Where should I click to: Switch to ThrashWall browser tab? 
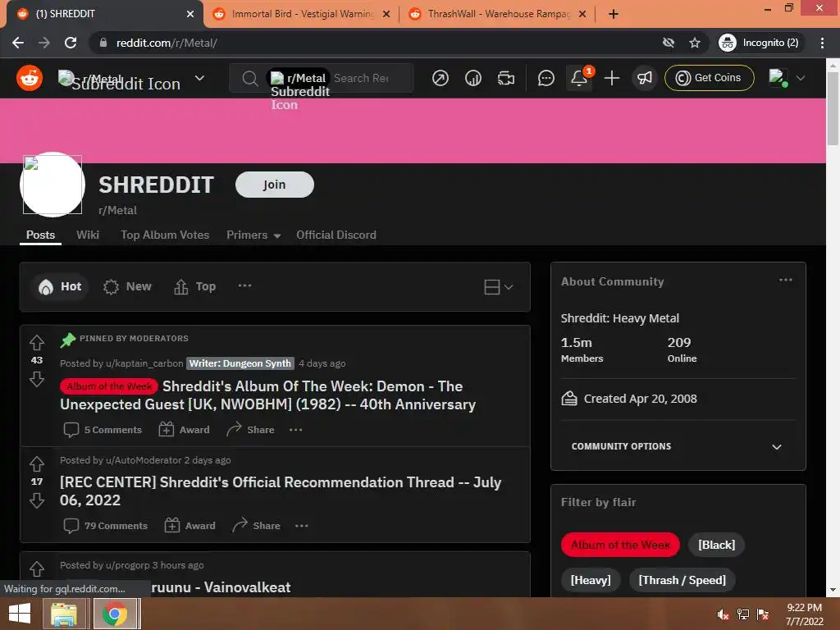point(498,14)
